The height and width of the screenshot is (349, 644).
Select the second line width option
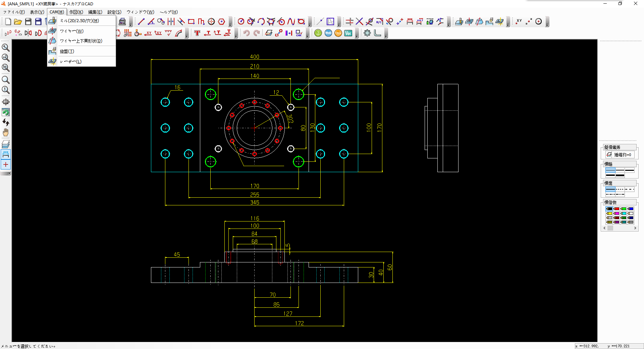click(x=620, y=170)
